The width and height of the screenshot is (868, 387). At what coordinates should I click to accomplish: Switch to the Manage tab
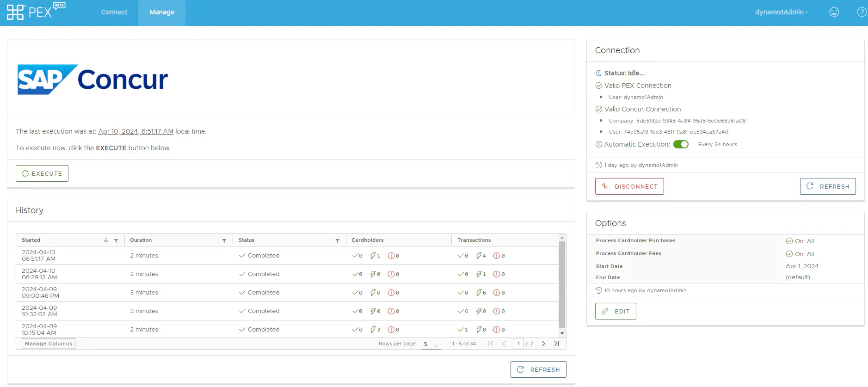tap(162, 12)
